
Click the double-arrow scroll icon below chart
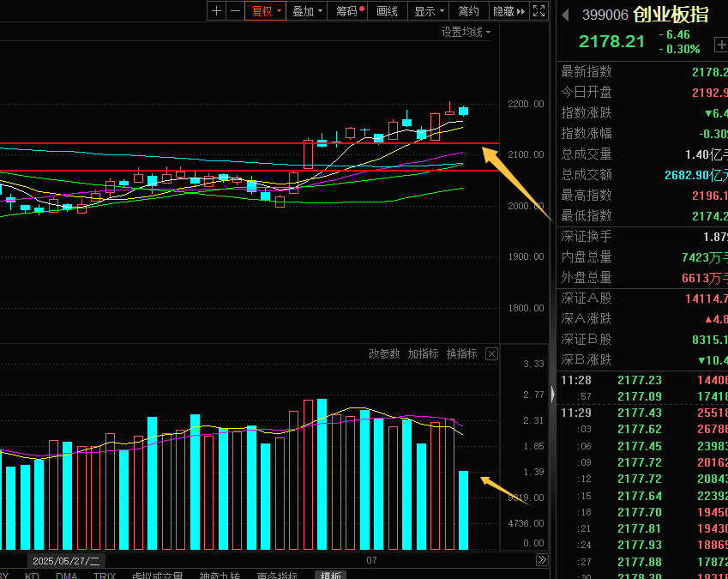click(542, 559)
